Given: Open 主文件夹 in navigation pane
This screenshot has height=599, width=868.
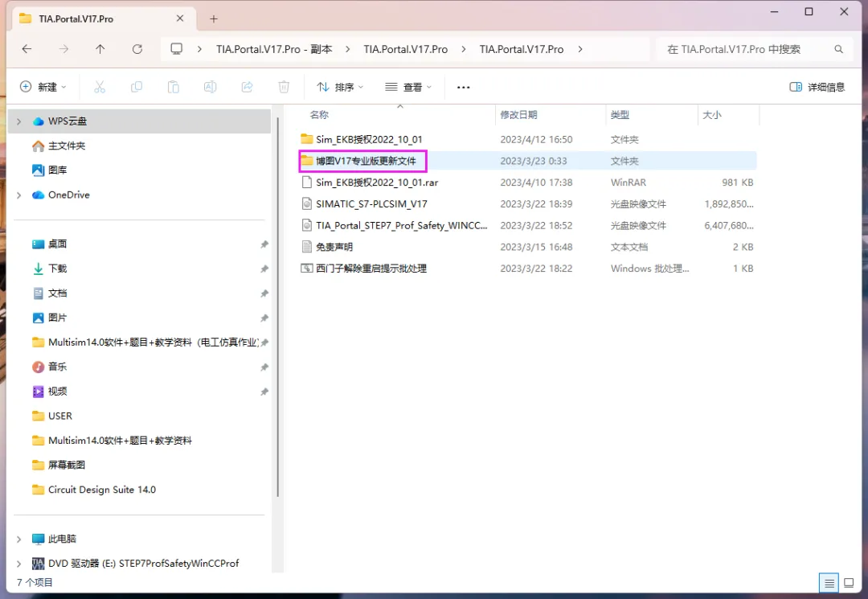Looking at the screenshot, I should click(x=58, y=146).
